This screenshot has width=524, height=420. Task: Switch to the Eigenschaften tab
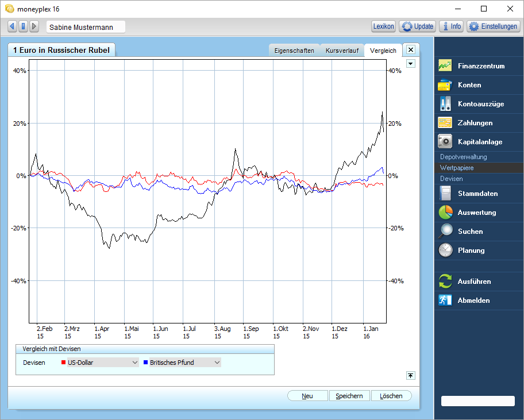pos(294,51)
